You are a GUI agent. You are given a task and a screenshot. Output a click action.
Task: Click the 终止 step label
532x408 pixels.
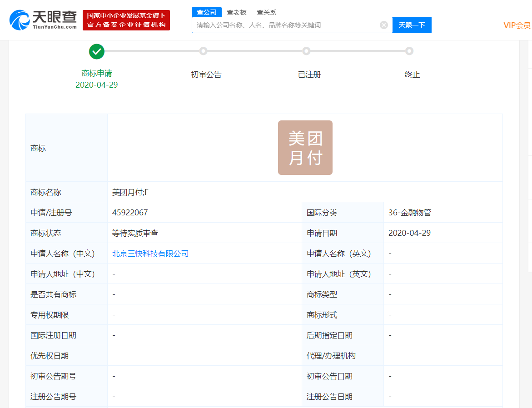[412, 75]
